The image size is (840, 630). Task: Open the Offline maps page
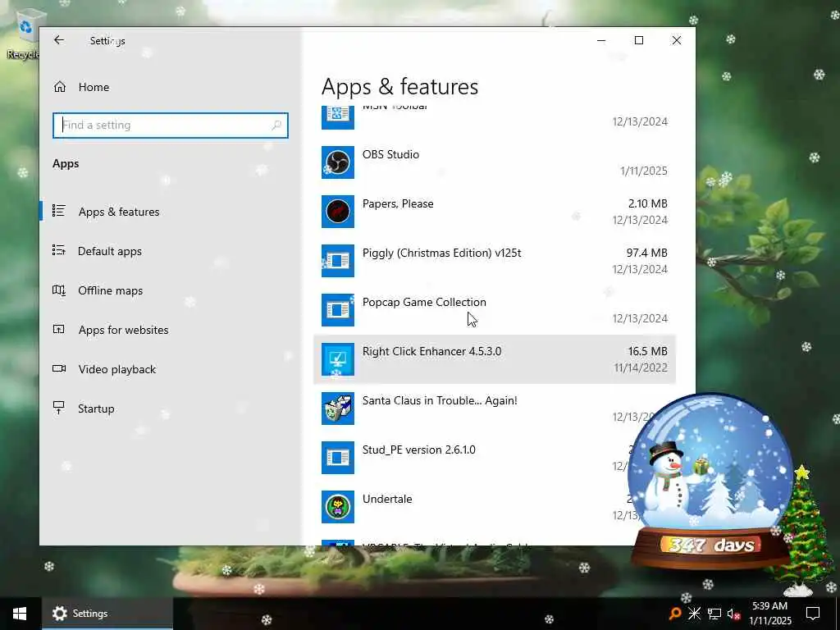[x=111, y=290]
